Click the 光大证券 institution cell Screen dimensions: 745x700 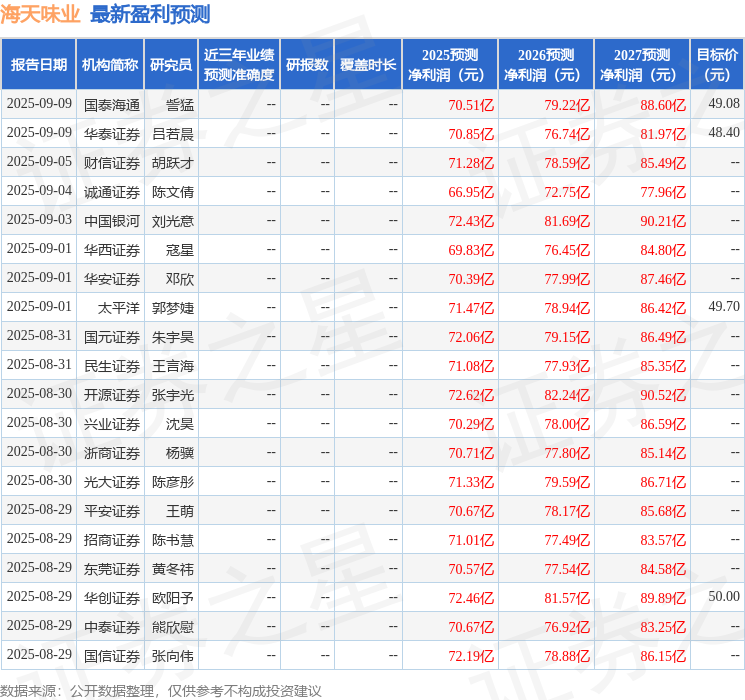coord(112,482)
